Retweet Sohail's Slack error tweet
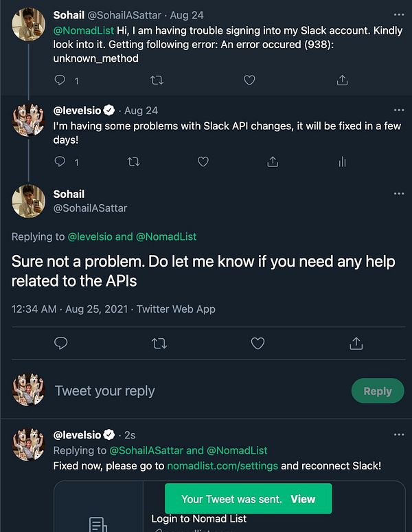This screenshot has width=412, height=532. (x=157, y=80)
